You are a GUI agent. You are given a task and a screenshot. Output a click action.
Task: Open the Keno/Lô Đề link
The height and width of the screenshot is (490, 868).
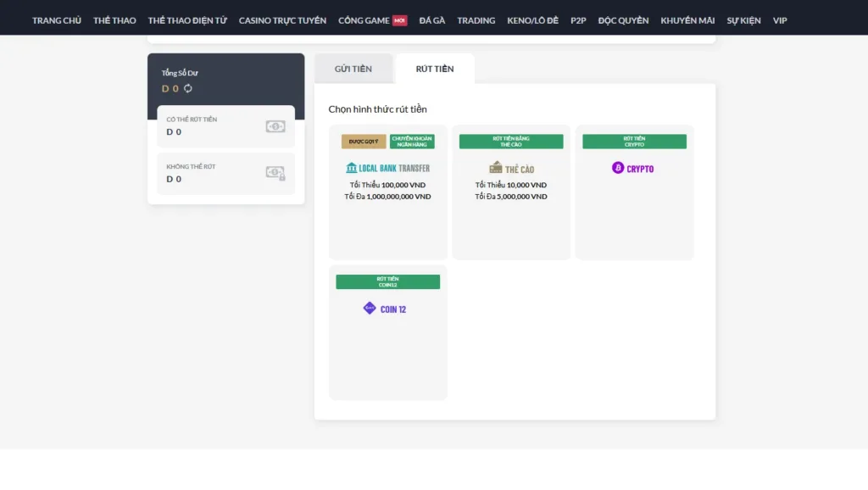coord(532,20)
